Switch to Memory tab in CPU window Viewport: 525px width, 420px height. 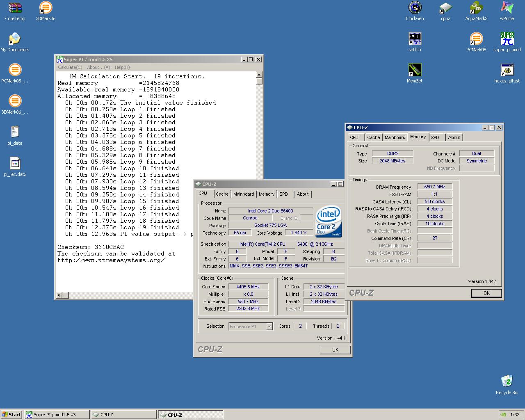(x=267, y=194)
